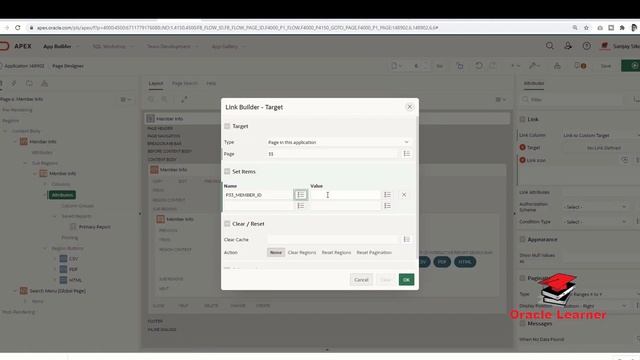Viewport: 640px width, 360px height.
Task: Close the Link Builder dialog
Action: [x=410, y=107]
